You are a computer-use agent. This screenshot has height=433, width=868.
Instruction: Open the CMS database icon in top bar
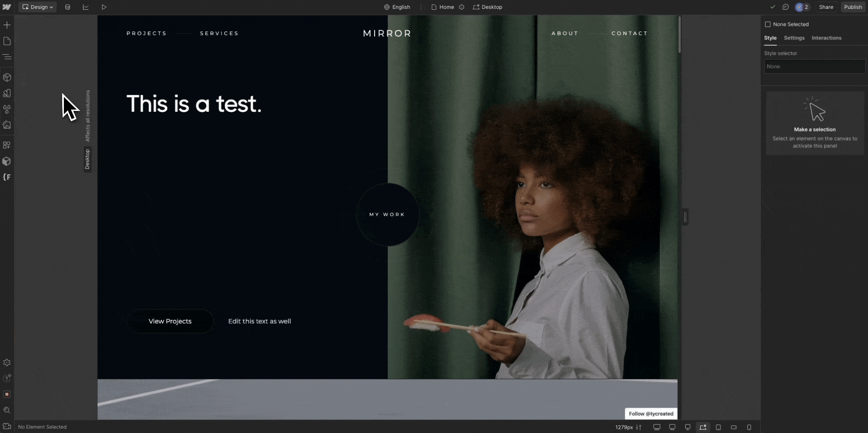(x=67, y=7)
